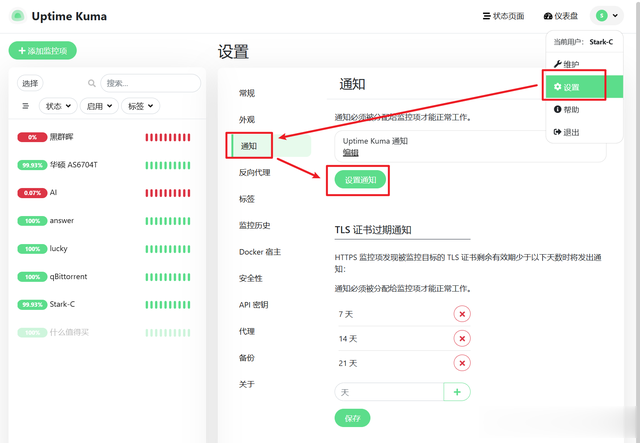The height and width of the screenshot is (443, 640).
Task: Focus the 天 days input field
Action: point(389,392)
